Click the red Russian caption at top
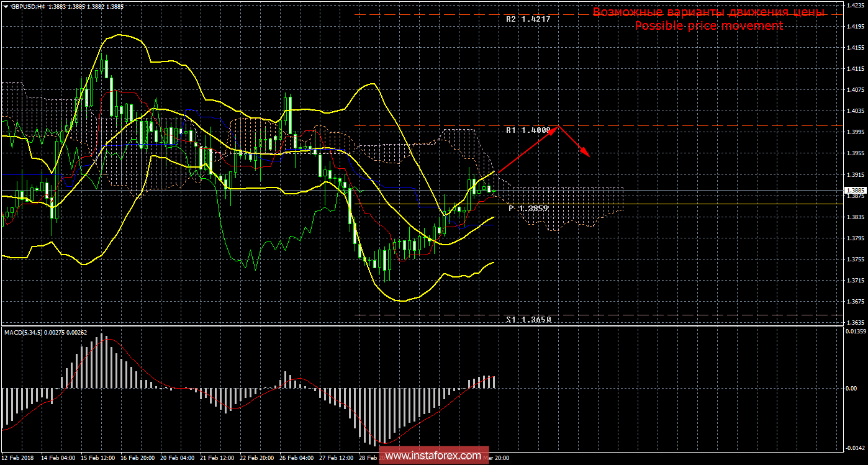Image resolution: width=868 pixels, height=465 pixels. [708, 12]
